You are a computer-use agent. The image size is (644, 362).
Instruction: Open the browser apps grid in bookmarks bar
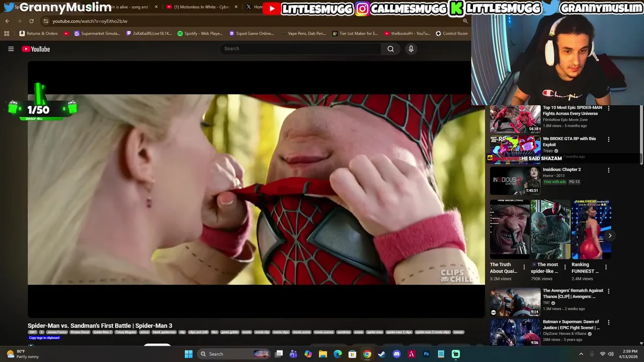[x=7, y=33]
